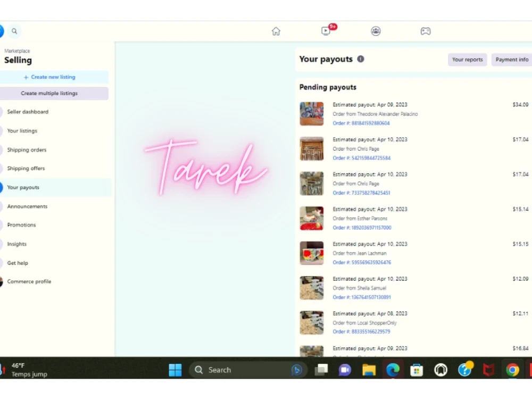
Task: Open the Gaming controller icon
Action: pyautogui.click(x=426, y=31)
